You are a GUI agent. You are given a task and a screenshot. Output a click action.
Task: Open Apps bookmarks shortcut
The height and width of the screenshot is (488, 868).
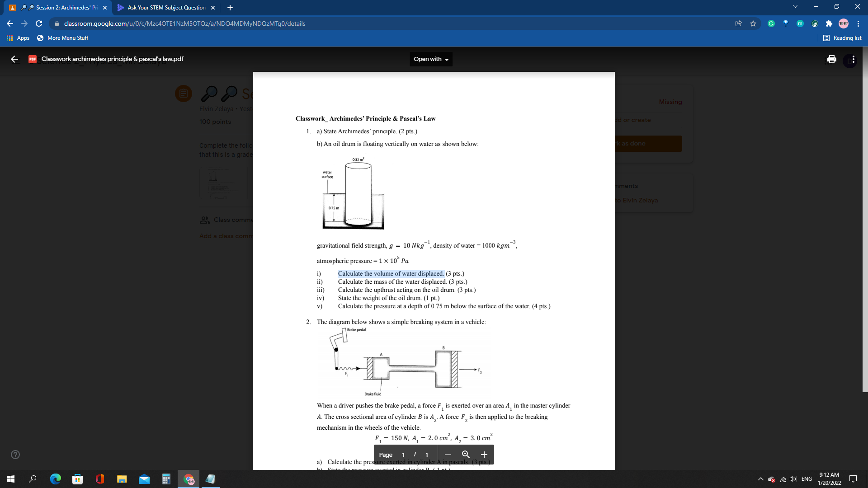18,38
